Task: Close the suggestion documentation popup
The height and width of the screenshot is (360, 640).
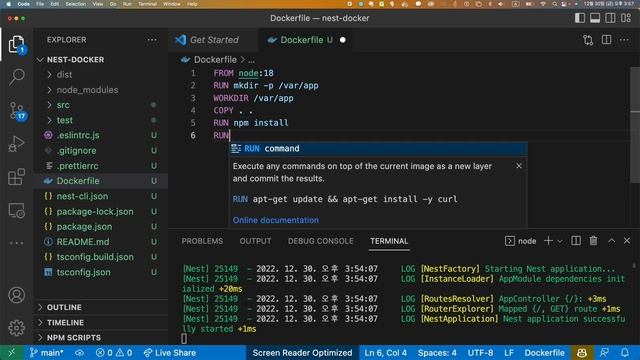Action: pyautogui.click(x=519, y=166)
